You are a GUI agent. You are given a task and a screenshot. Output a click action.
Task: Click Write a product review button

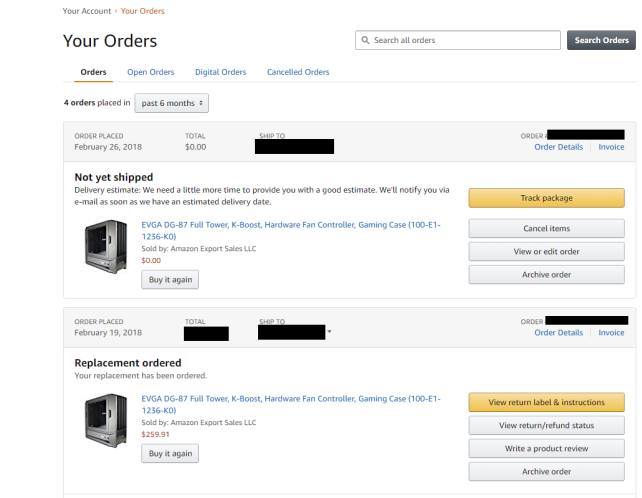[x=546, y=448]
